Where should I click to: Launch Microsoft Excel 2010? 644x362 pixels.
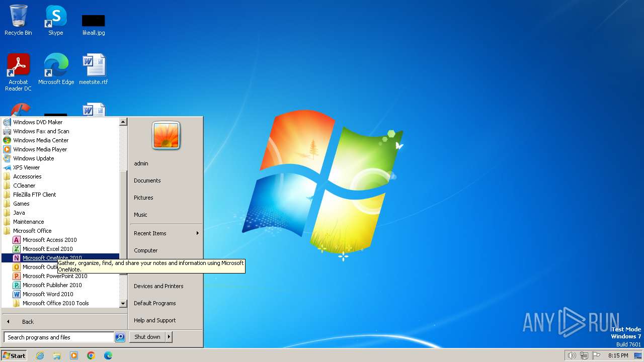pyautogui.click(x=60, y=249)
